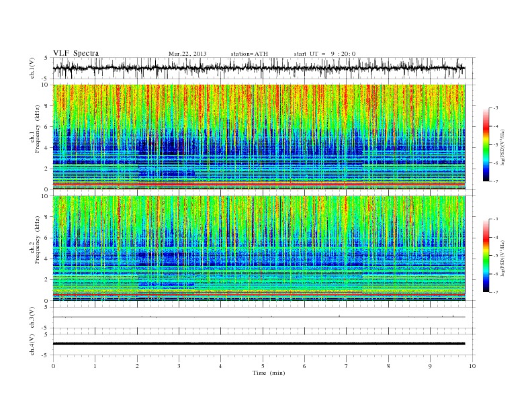Click the date text "Mar.22, 2013"

tap(187, 54)
